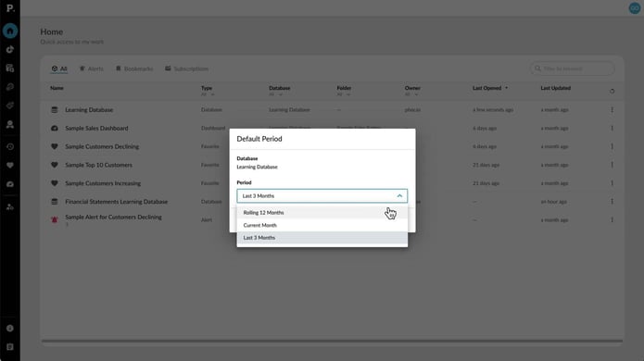Viewport: 644px width, 361px height.
Task: Switch to the Bookmarks tab
Action: (x=134, y=68)
